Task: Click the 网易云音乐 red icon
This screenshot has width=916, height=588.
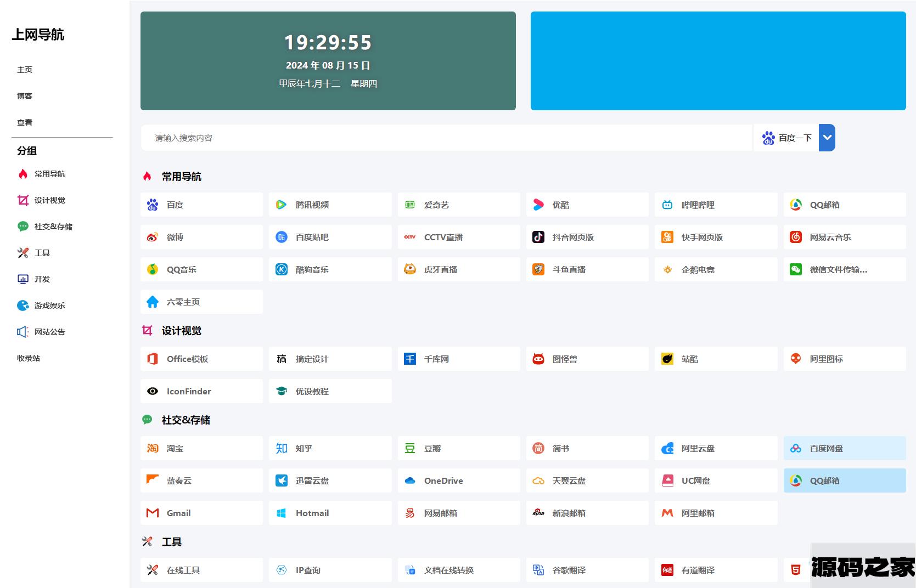Action: pos(796,237)
